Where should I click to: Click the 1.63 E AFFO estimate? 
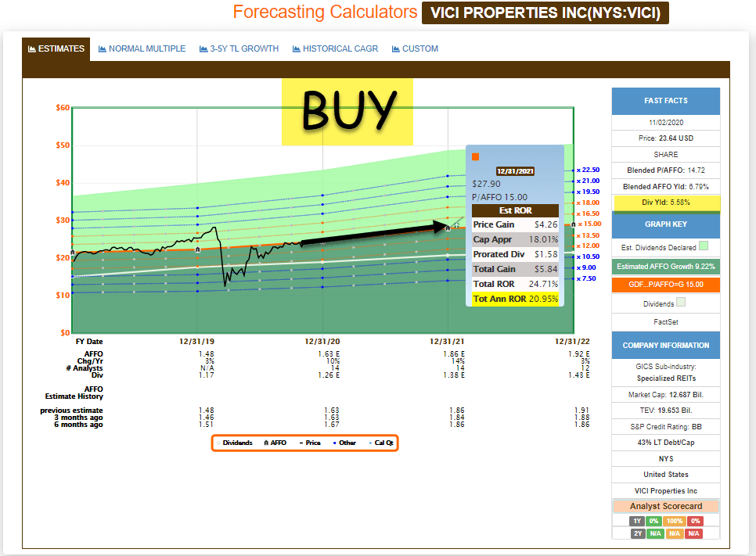pyautogui.click(x=329, y=354)
